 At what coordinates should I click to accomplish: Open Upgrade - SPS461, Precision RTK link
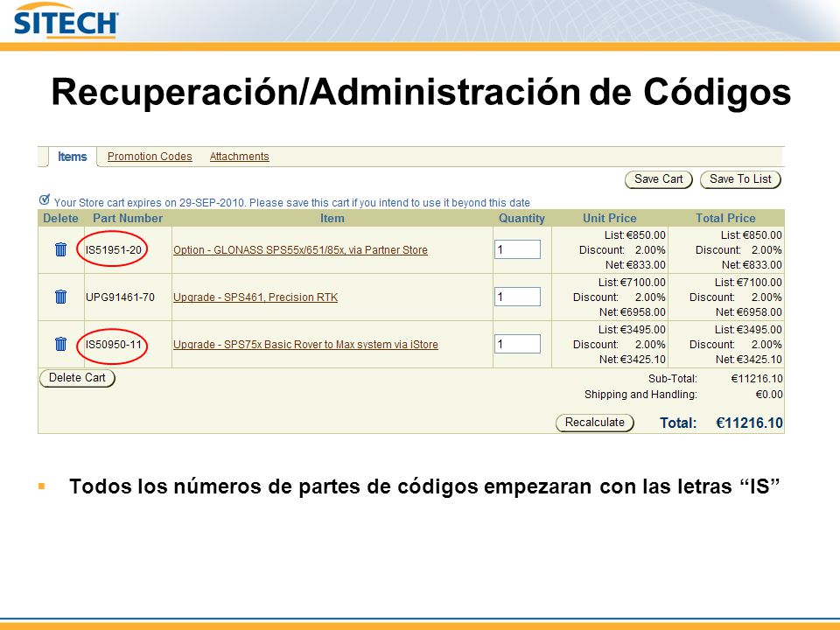tap(255, 297)
